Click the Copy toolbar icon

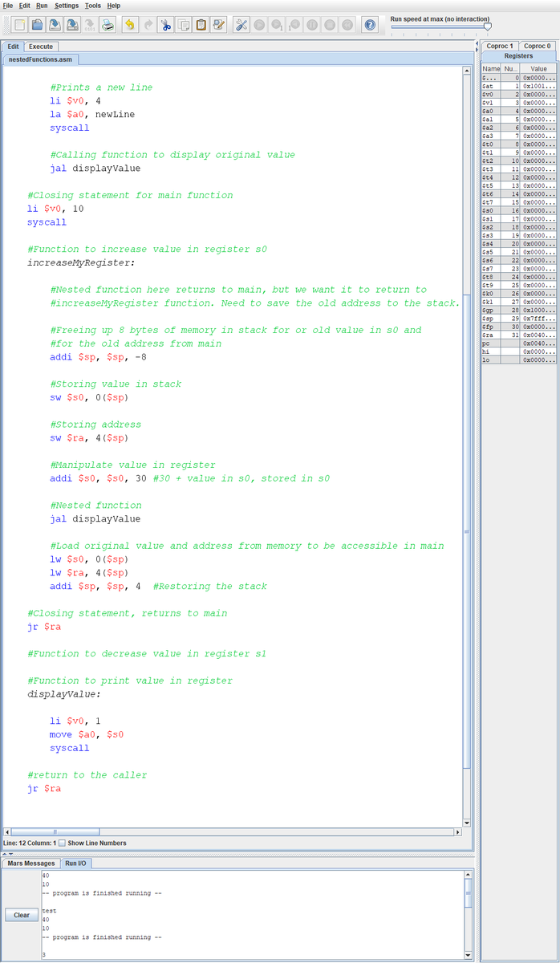[x=184, y=25]
